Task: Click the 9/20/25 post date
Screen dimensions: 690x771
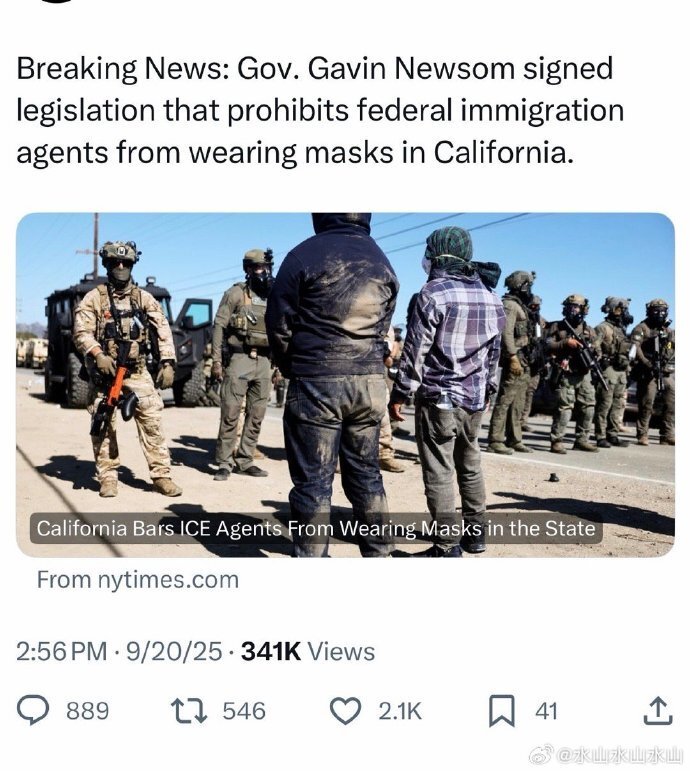Action: (175, 652)
